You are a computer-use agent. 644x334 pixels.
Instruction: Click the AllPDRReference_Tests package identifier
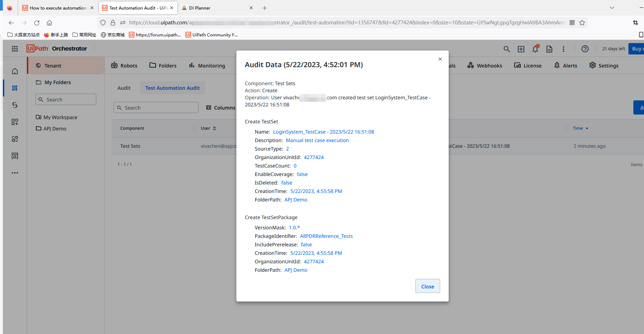coord(326,236)
